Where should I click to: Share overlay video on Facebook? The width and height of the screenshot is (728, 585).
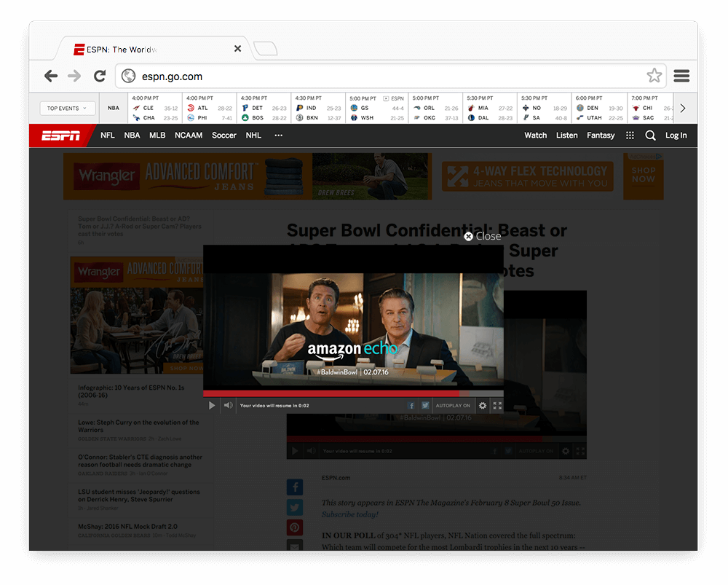coord(411,405)
